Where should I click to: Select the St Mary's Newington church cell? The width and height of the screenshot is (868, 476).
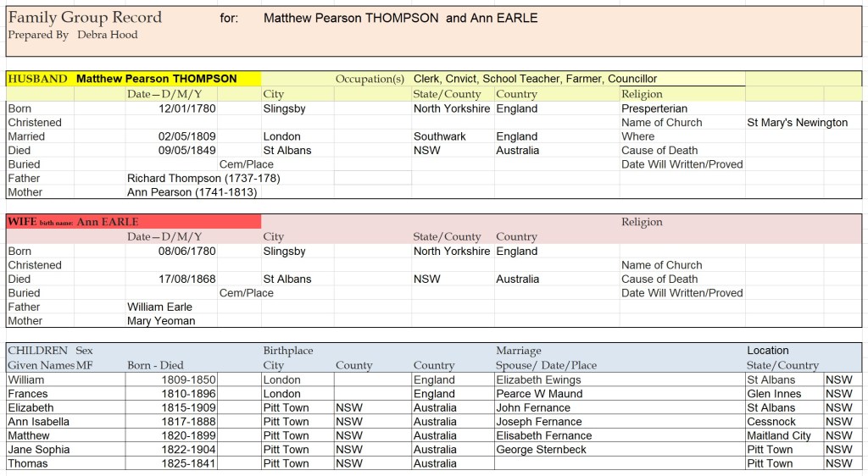click(797, 123)
